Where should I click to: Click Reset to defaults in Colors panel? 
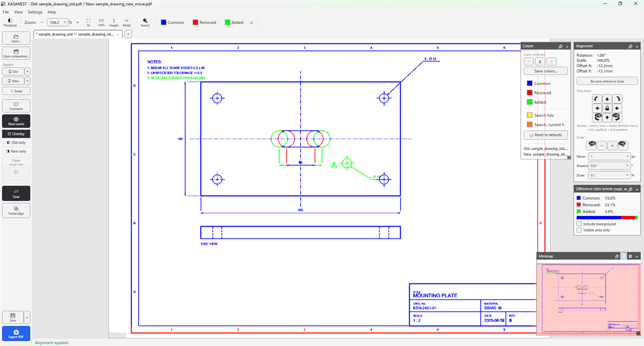[546, 135]
